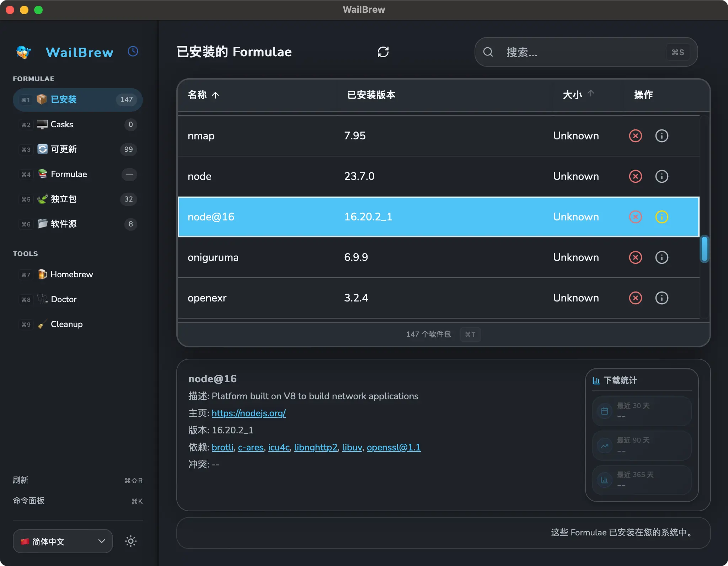Follow the brotli dependency link
This screenshot has width=728, height=566.
(x=223, y=447)
